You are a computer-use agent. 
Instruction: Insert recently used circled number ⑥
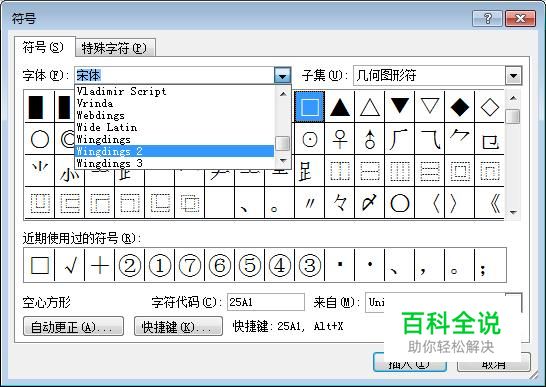220,265
